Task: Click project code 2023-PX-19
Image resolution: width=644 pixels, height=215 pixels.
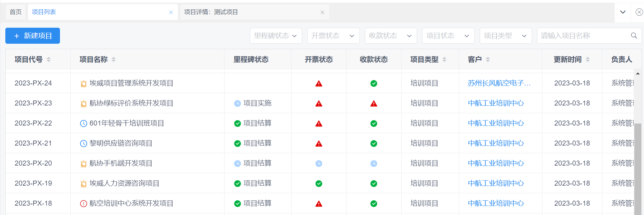Action: point(33,183)
